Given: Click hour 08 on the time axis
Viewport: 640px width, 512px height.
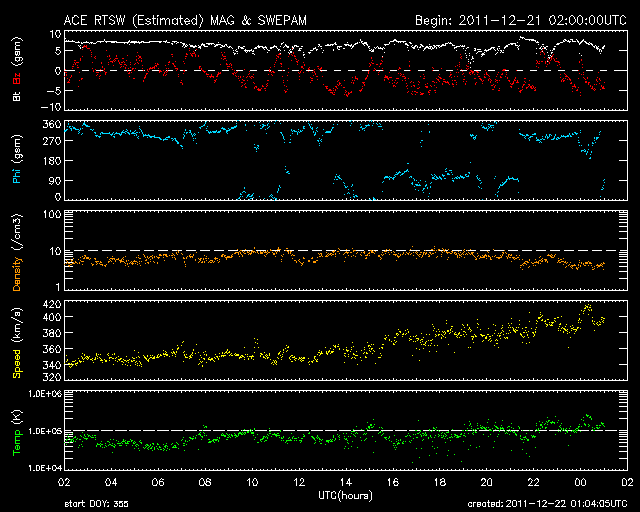Looking at the screenshot, I should pyautogui.click(x=205, y=482).
